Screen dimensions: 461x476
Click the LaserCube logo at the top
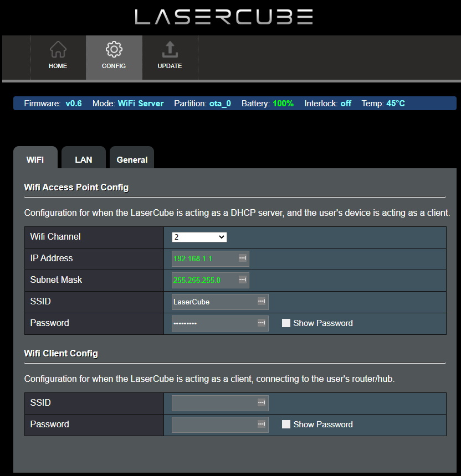(x=224, y=17)
